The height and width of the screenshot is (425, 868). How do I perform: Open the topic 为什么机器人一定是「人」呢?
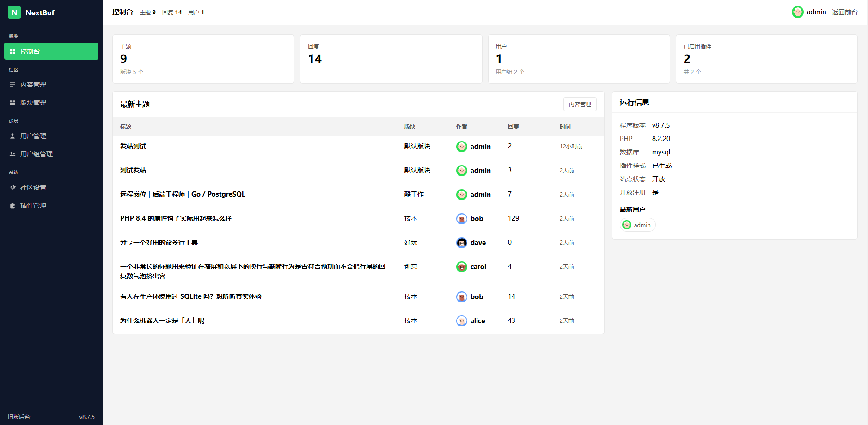point(162,320)
